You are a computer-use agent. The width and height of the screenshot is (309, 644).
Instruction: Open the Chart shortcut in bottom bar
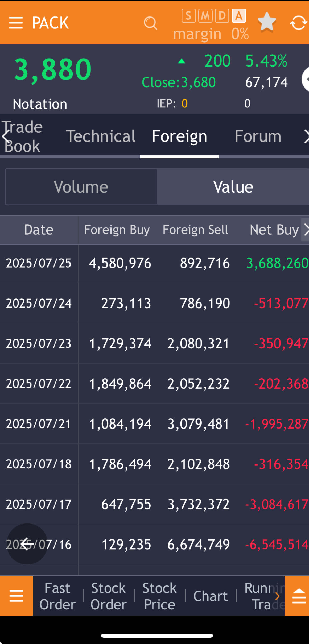(211, 596)
